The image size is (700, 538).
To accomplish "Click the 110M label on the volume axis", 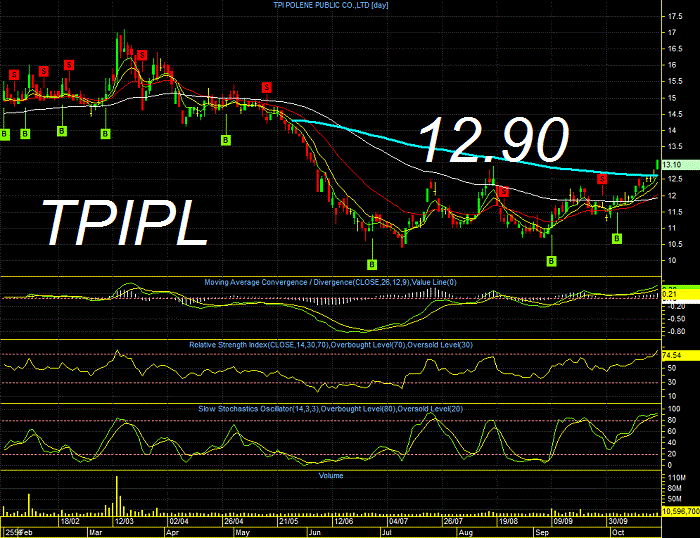I will pos(677,478).
